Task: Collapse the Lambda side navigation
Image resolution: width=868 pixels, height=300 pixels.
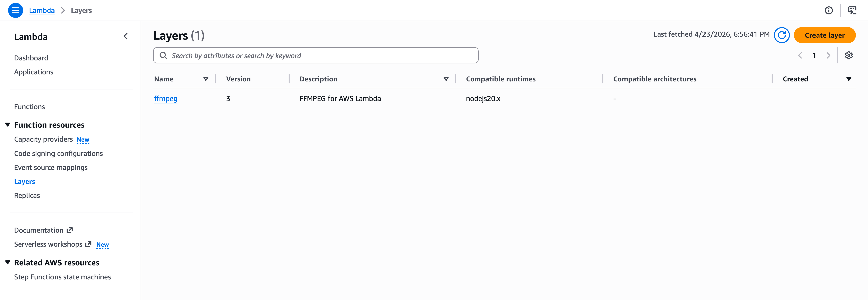Action: pos(126,36)
